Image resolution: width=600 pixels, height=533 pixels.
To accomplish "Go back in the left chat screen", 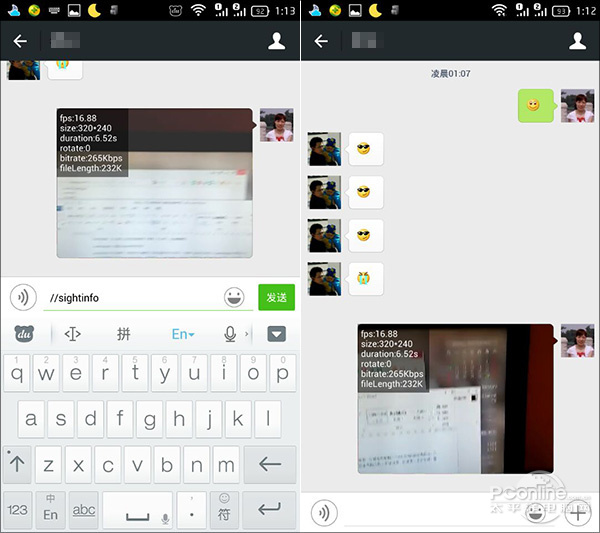I will pyautogui.click(x=20, y=41).
